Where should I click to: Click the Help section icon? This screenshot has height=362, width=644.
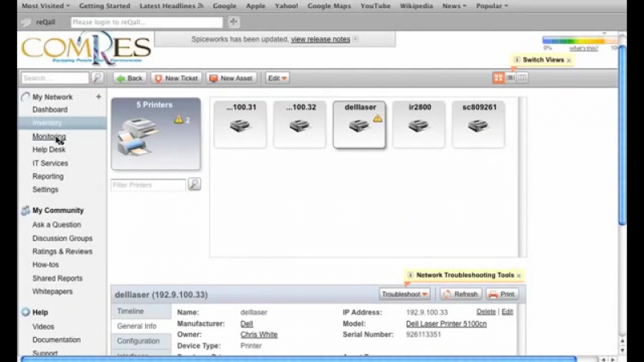tap(26, 312)
